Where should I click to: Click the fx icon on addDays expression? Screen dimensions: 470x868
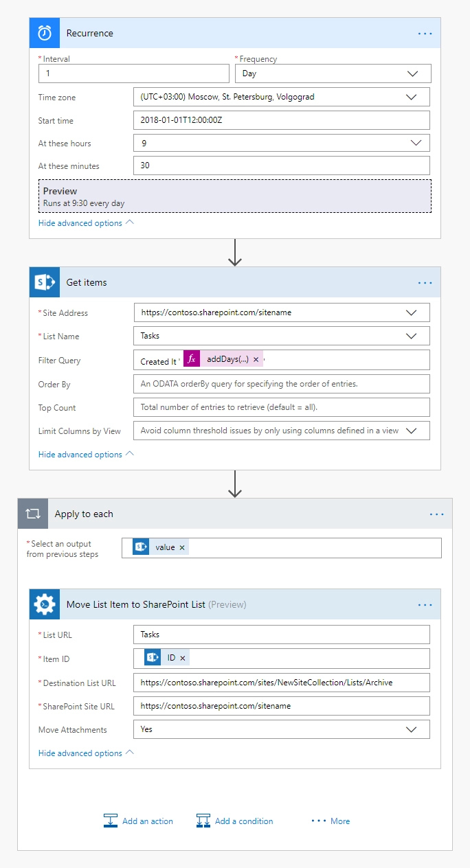pos(192,359)
